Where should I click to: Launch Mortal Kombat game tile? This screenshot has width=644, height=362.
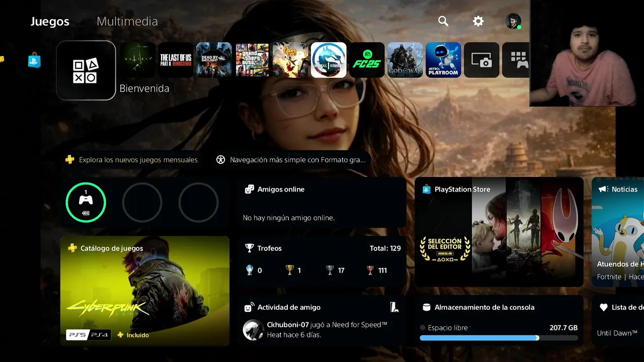pos(329,60)
